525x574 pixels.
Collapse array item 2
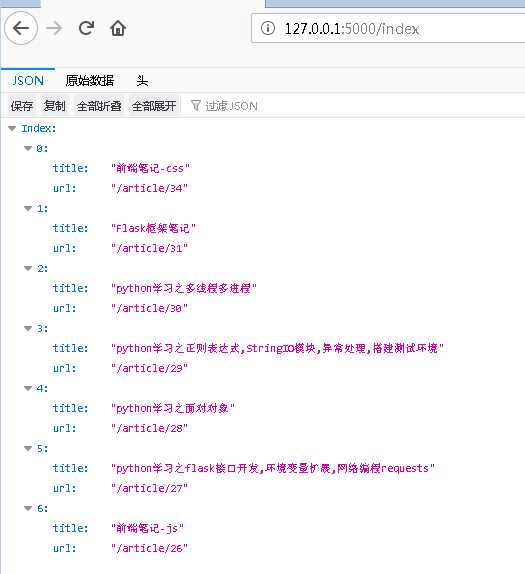pyautogui.click(x=28, y=268)
